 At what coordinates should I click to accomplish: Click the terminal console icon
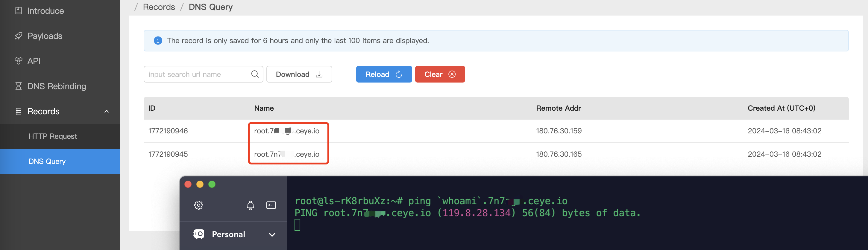271,205
